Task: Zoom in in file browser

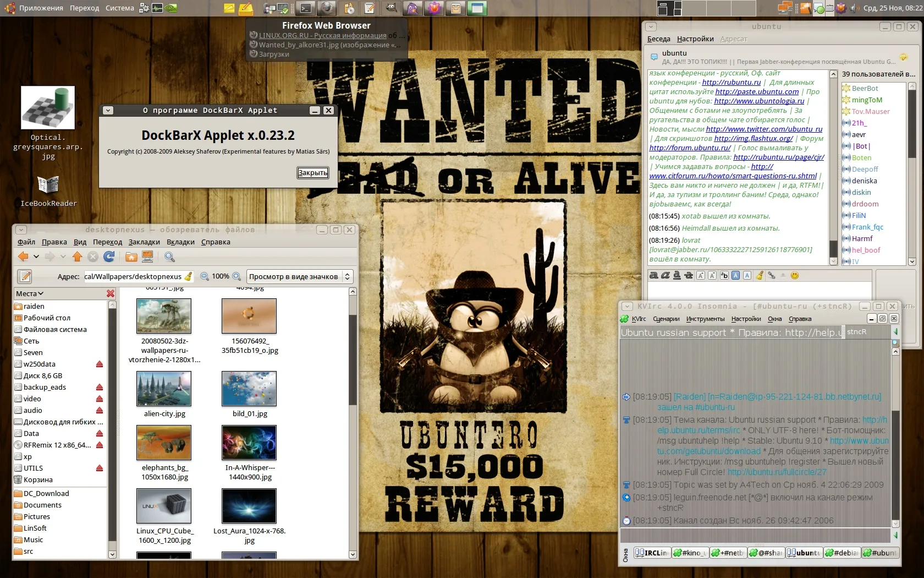Action: pos(237,276)
